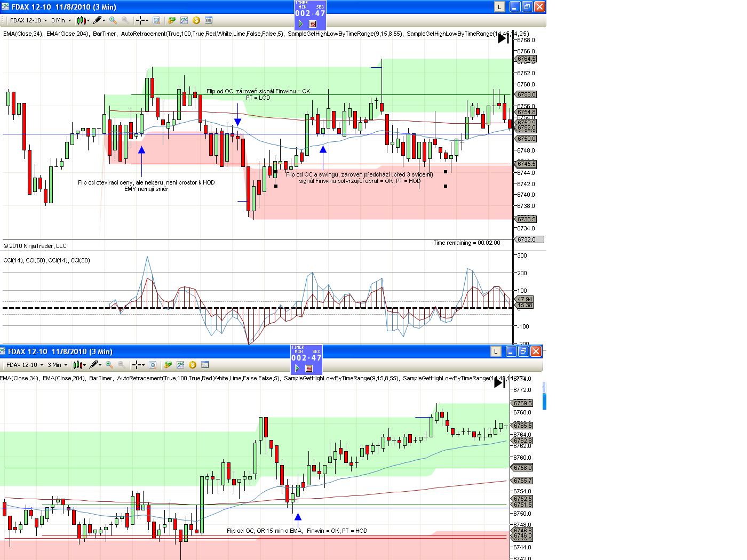Select the 6765.5 price marker in lower chart

coord(522,426)
